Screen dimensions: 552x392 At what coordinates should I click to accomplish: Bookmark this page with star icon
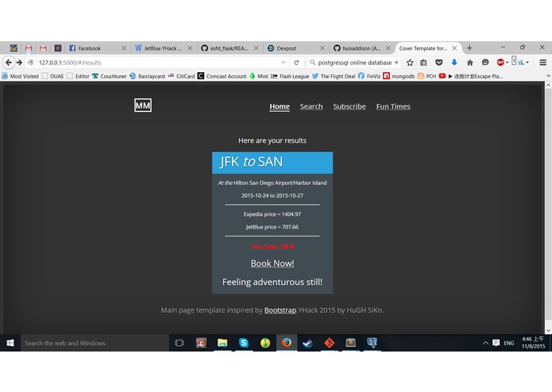410,63
